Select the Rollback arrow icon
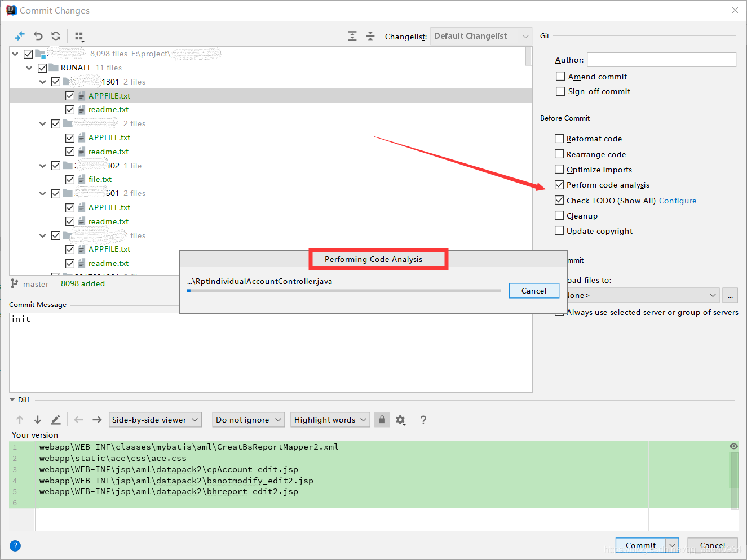The width and height of the screenshot is (747, 560). pos(38,36)
